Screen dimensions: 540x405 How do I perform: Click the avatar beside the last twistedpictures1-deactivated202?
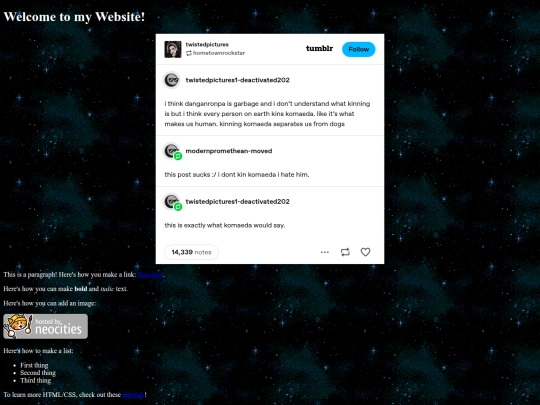click(172, 201)
